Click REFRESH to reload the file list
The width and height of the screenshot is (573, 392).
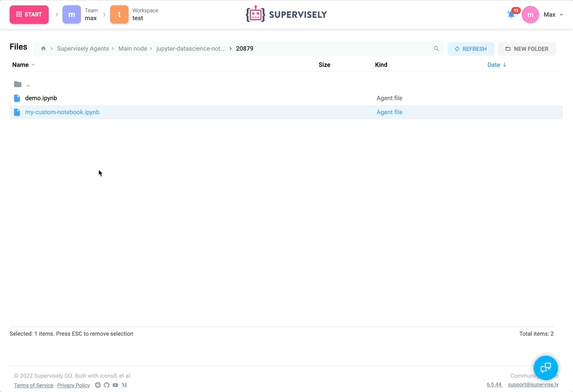click(471, 48)
